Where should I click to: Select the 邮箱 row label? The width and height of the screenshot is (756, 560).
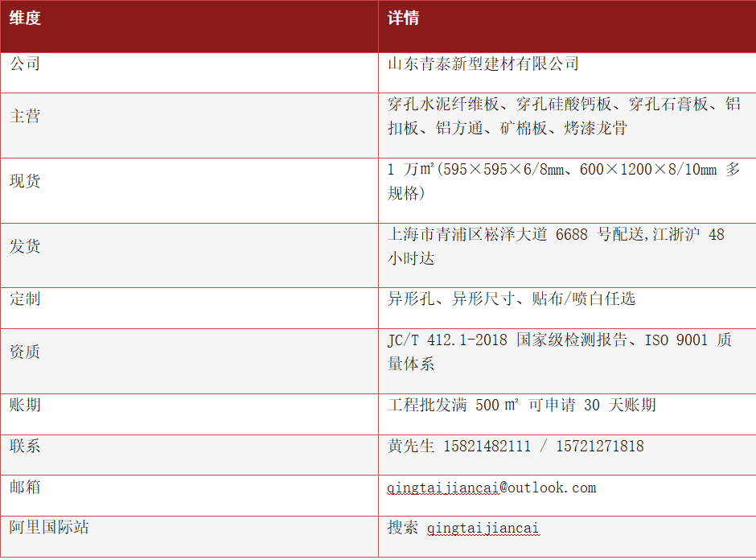click(x=25, y=487)
